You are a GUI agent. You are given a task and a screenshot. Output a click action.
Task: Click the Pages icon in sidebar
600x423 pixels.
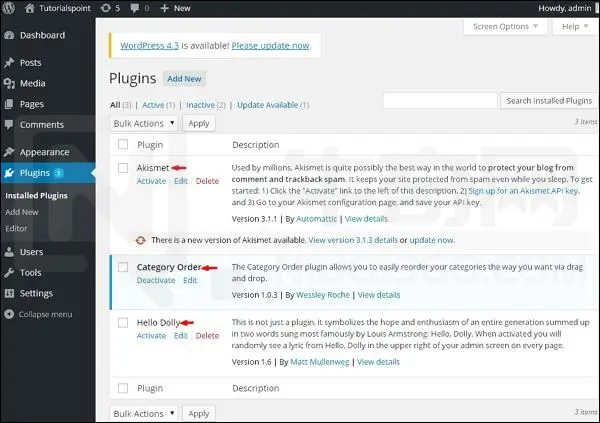point(9,104)
